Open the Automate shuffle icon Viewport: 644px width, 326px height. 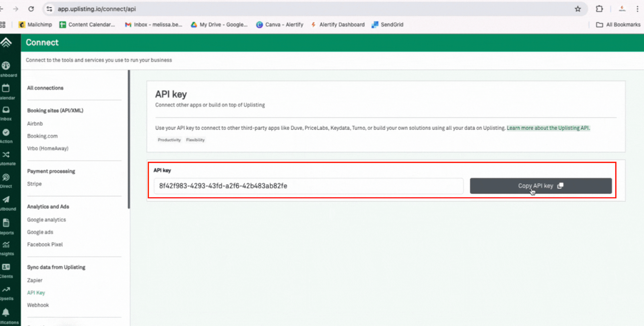(x=6, y=155)
